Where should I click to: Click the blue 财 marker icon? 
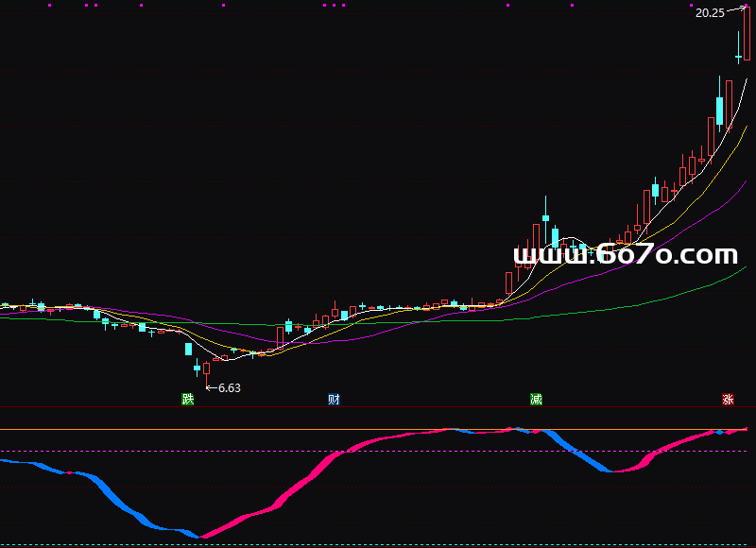[x=334, y=399]
